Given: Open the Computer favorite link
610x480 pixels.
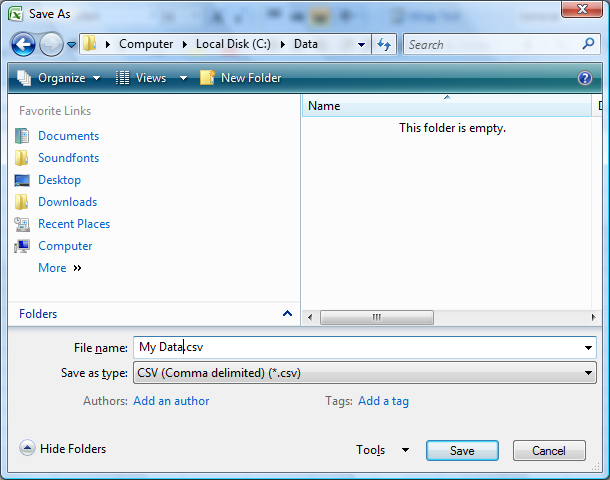Looking at the screenshot, I should (x=65, y=246).
